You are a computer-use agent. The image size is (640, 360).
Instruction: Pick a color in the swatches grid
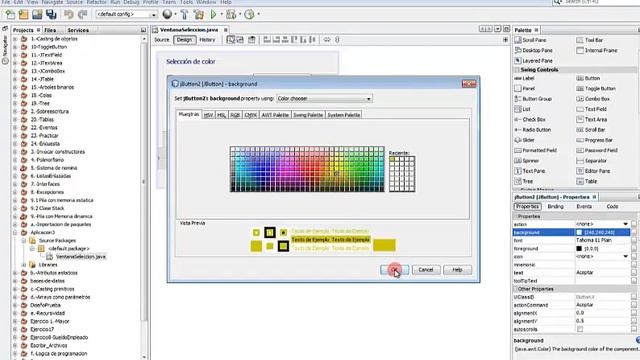coord(307,169)
